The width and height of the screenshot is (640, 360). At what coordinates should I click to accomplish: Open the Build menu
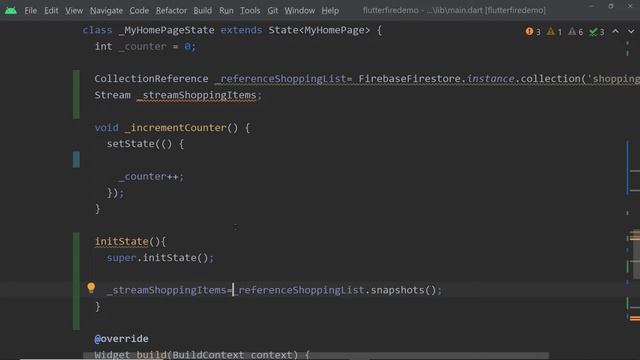(202, 11)
